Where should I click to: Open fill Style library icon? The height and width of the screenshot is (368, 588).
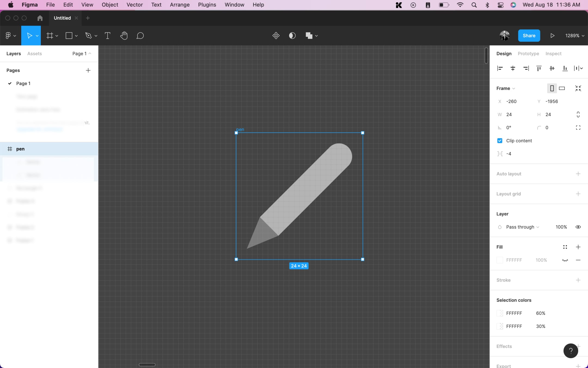pos(565,247)
